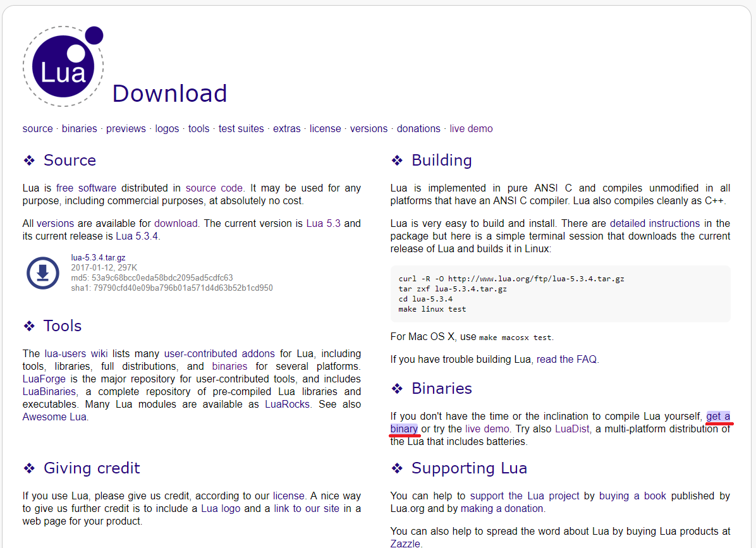
Task: Open the live demo nav link at top
Action: click(471, 129)
